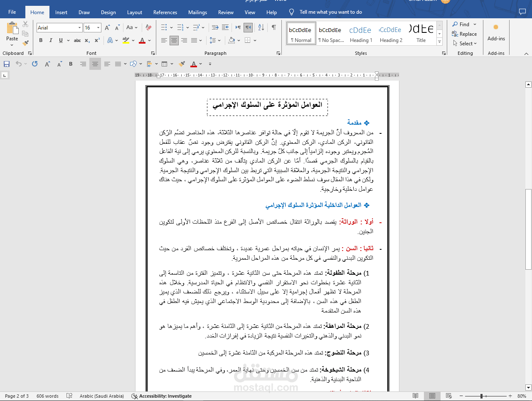Decrease paragraph indent

coord(215,27)
